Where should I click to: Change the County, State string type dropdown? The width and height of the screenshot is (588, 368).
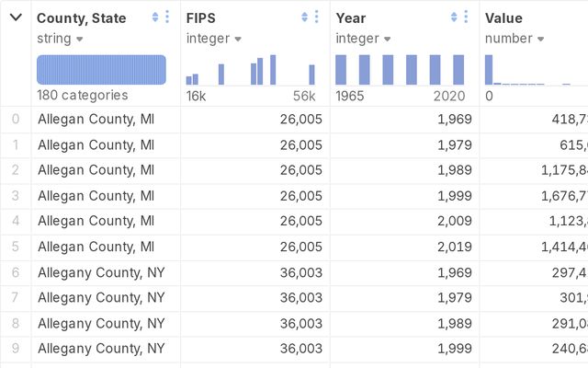(60, 39)
